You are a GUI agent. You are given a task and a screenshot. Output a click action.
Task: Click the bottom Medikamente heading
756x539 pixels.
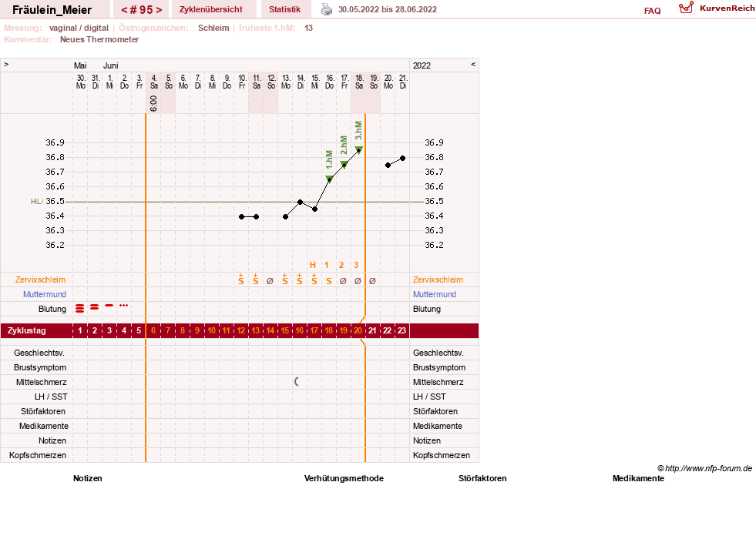coord(638,478)
